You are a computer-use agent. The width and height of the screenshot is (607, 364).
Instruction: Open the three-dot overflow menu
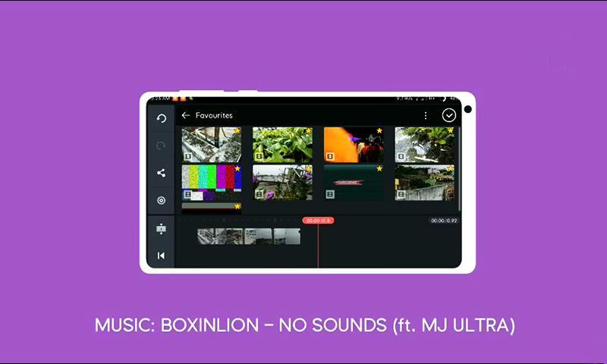pos(426,115)
